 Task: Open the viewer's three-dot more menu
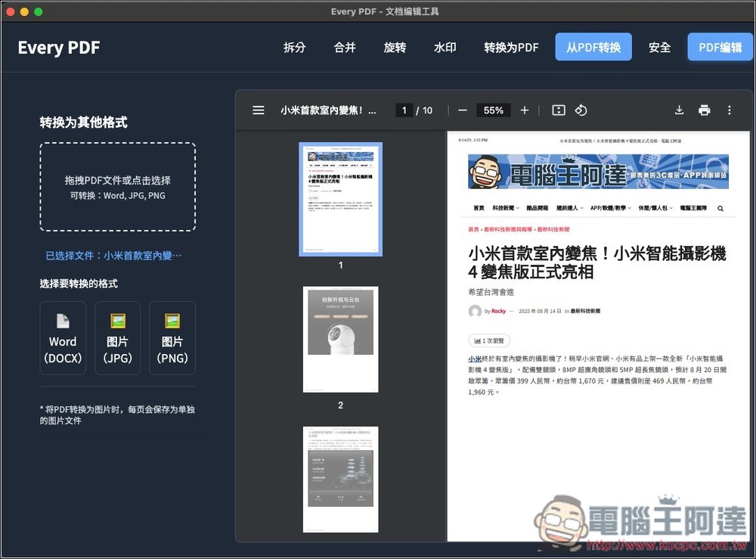[729, 110]
